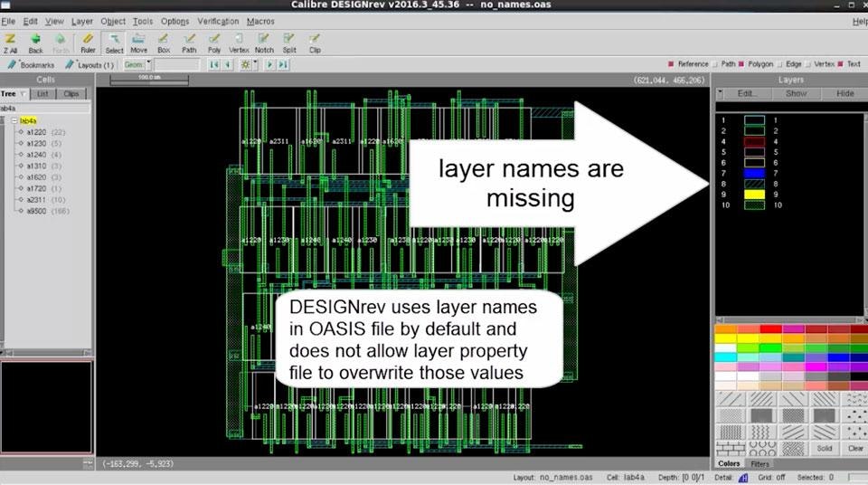Toggle the Polygon selection checkbox
Viewport: 868px width, 485px height.
[x=741, y=64]
